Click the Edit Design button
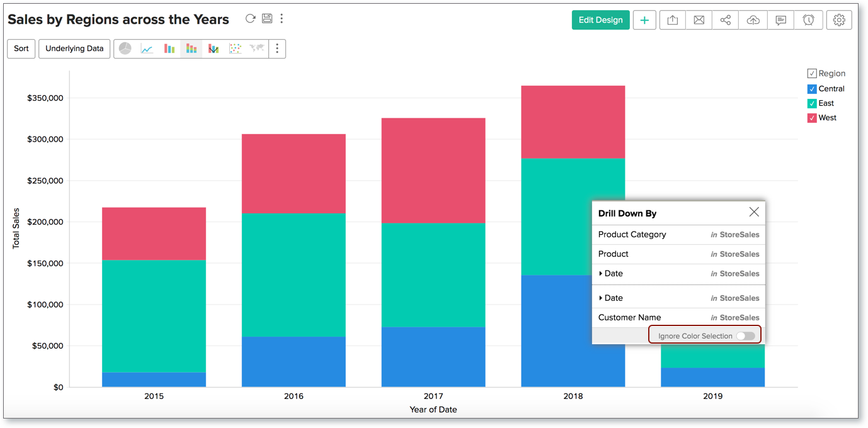The image size is (868, 428). point(601,20)
